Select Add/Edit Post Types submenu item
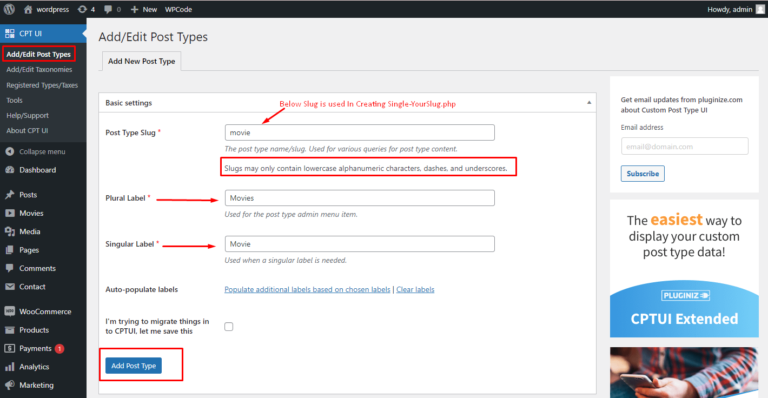 click(x=39, y=54)
